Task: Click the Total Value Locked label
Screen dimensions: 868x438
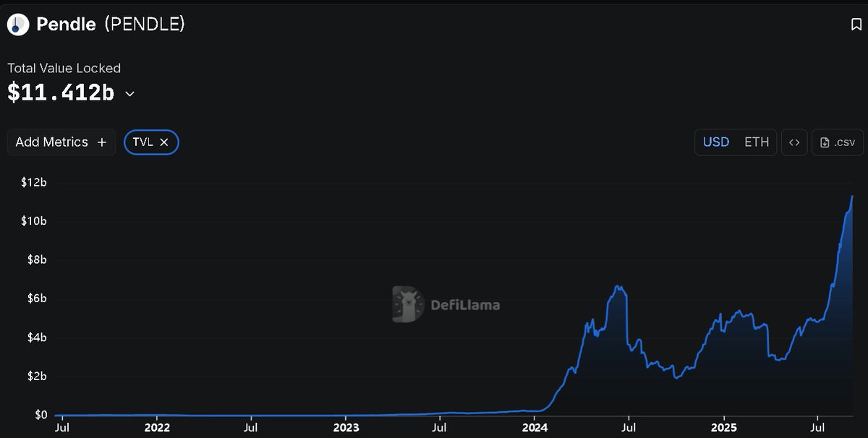Action: point(64,68)
